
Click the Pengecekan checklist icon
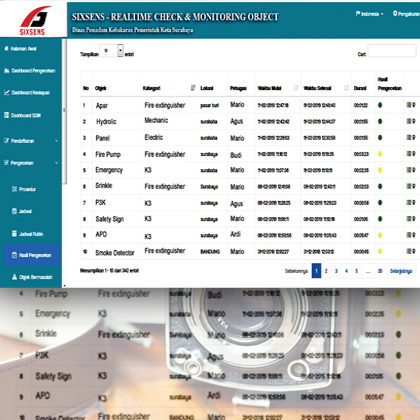pyautogui.click(x=6, y=163)
